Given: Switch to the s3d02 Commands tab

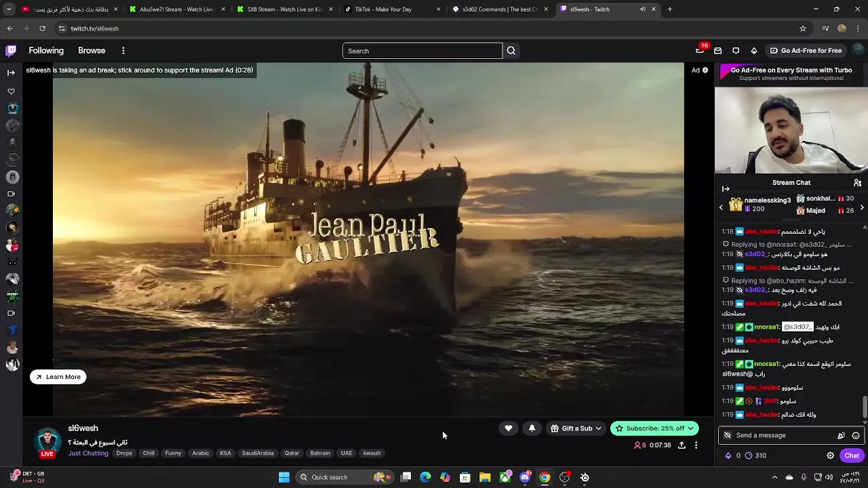Looking at the screenshot, I should 499,9.
